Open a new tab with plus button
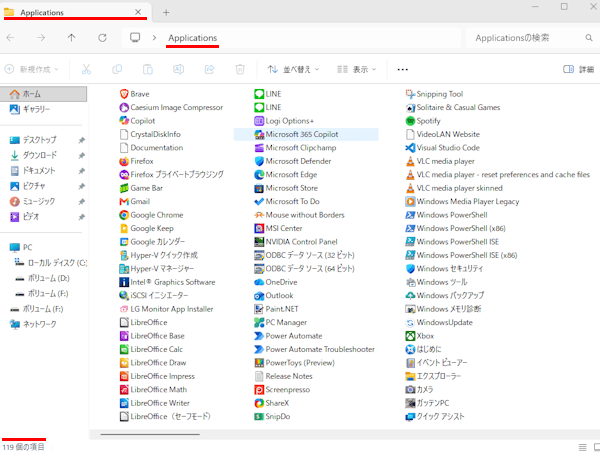Screen dimensions: 600x455 point(166,13)
